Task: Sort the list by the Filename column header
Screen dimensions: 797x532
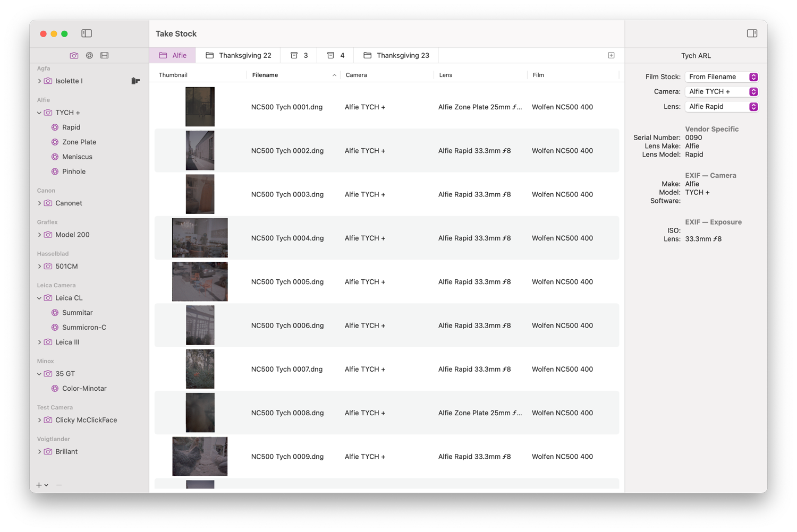Action: (265, 74)
